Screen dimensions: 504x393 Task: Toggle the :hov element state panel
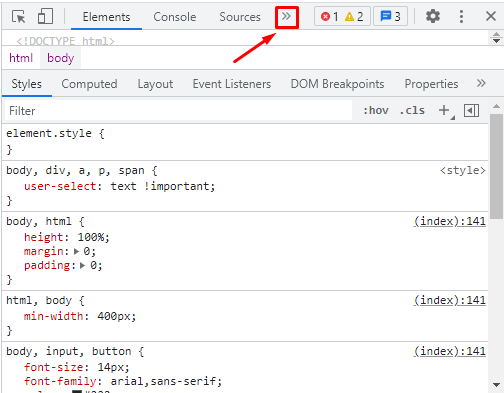(x=376, y=110)
